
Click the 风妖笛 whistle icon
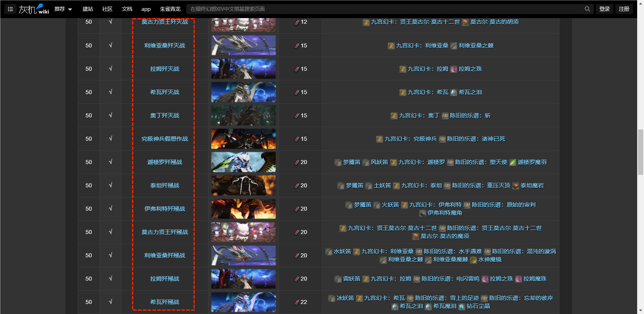coord(366,162)
